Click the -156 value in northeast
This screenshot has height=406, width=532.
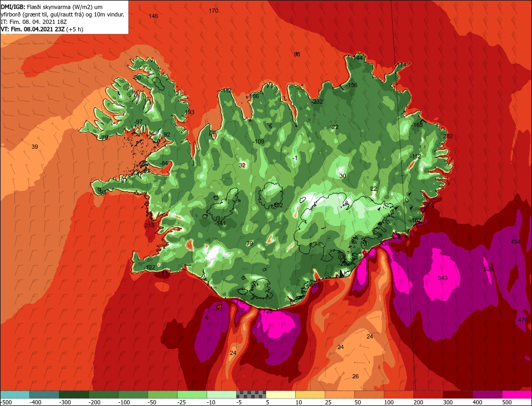[x=351, y=85]
